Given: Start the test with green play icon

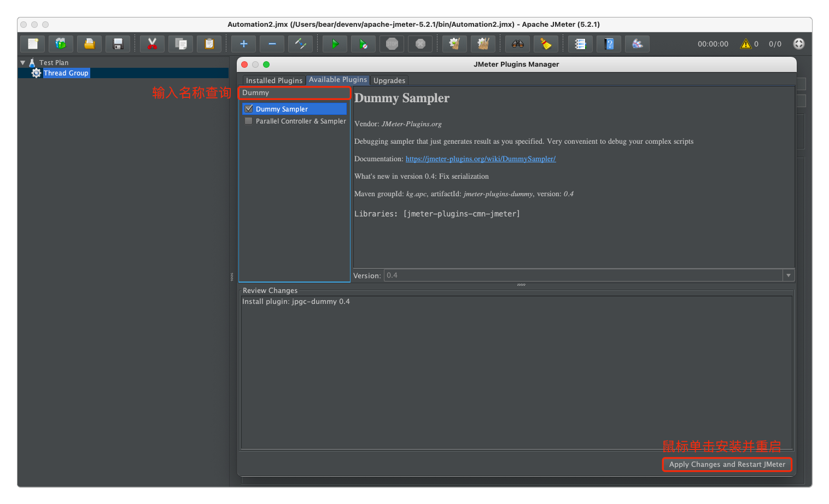Looking at the screenshot, I should pos(335,44).
